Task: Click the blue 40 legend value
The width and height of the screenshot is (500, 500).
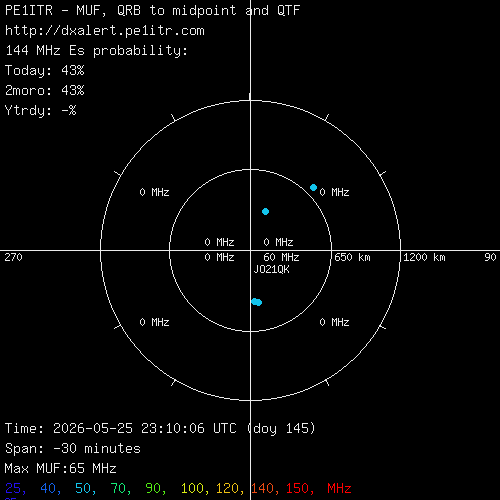Action: (50, 489)
